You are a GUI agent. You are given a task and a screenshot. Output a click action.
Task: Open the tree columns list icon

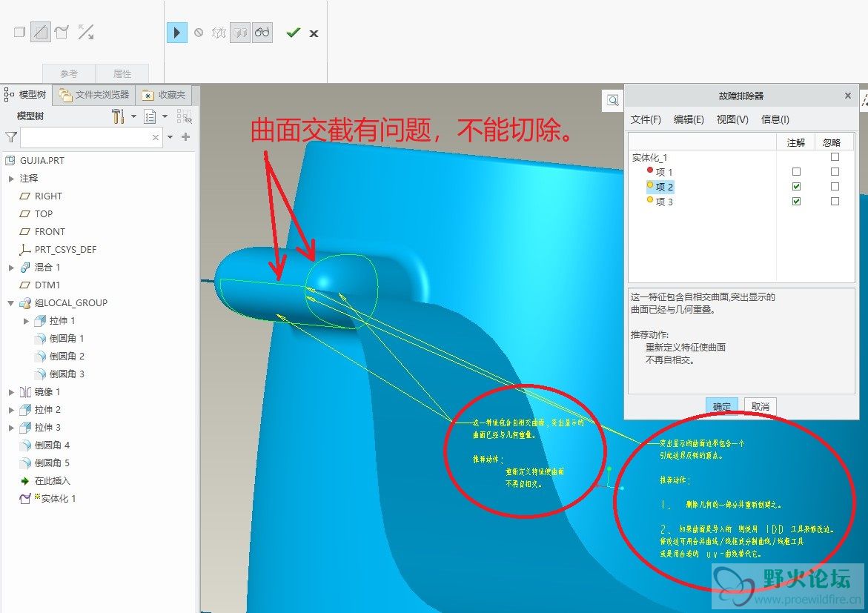pyautogui.click(x=150, y=116)
